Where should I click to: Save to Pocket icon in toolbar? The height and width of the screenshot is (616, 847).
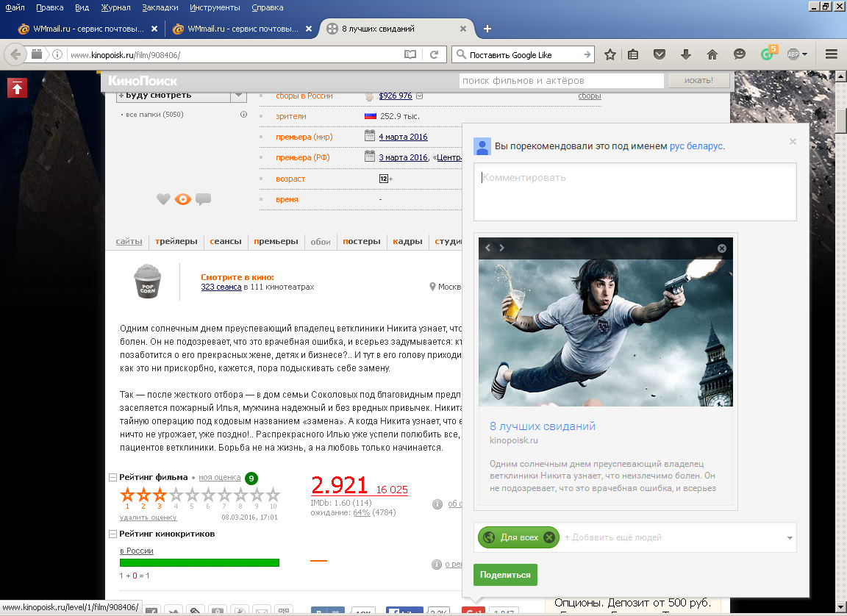click(659, 54)
